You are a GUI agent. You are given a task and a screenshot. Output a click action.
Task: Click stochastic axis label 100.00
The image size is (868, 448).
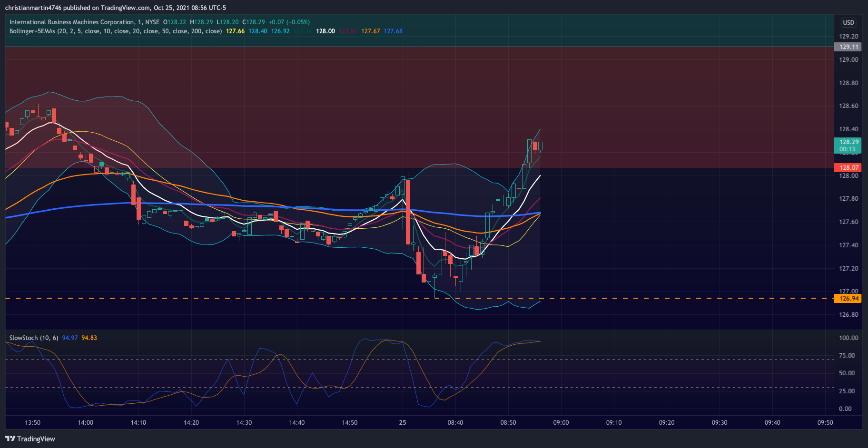(848, 338)
